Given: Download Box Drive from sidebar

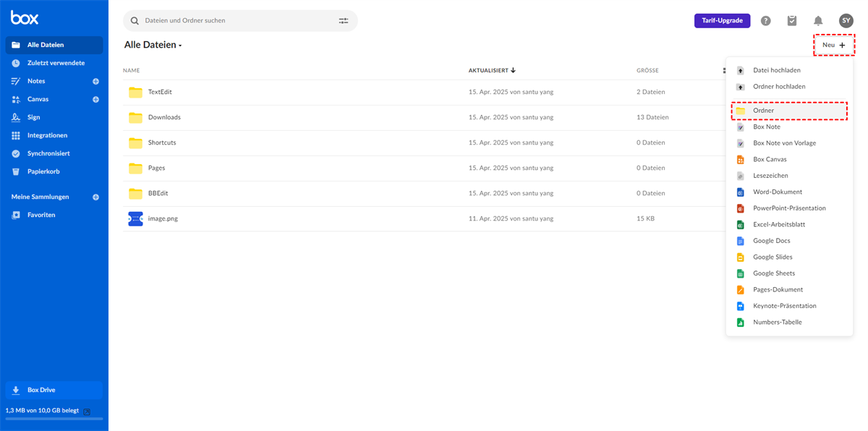Looking at the screenshot, I should 54,390.
